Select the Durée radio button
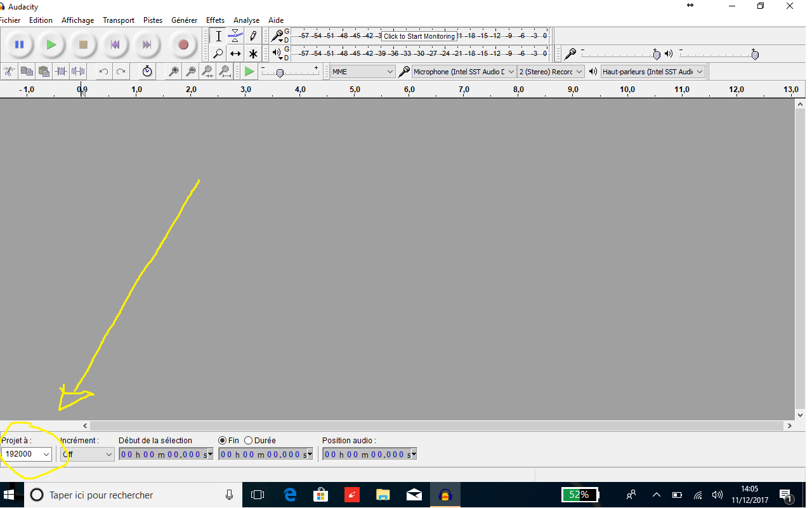This screenshot has height=508, width=812. tap(248, 440)
